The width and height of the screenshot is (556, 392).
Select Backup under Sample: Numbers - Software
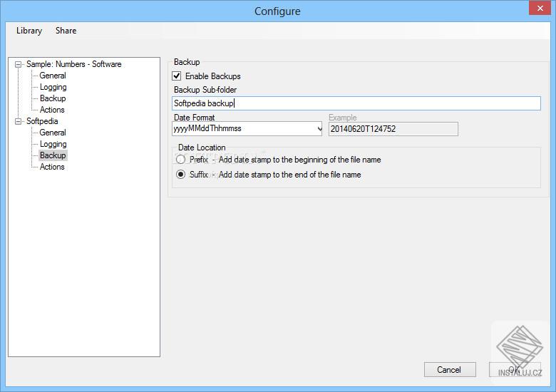point(53,98)
